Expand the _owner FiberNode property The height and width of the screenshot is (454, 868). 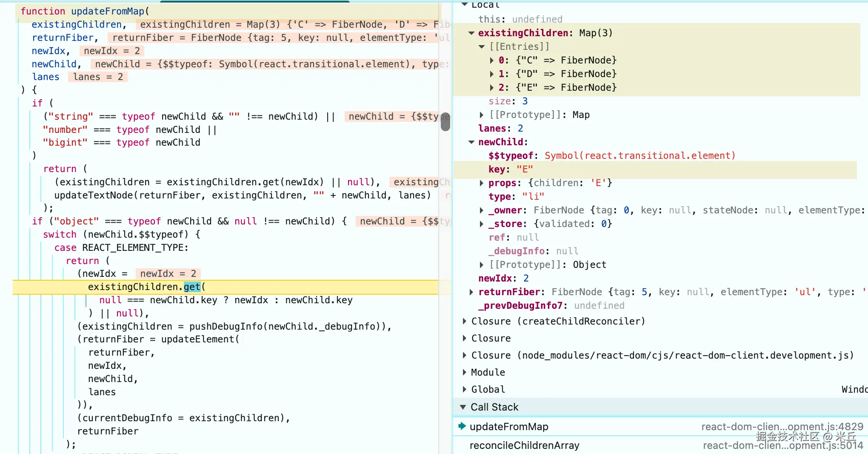482,210
